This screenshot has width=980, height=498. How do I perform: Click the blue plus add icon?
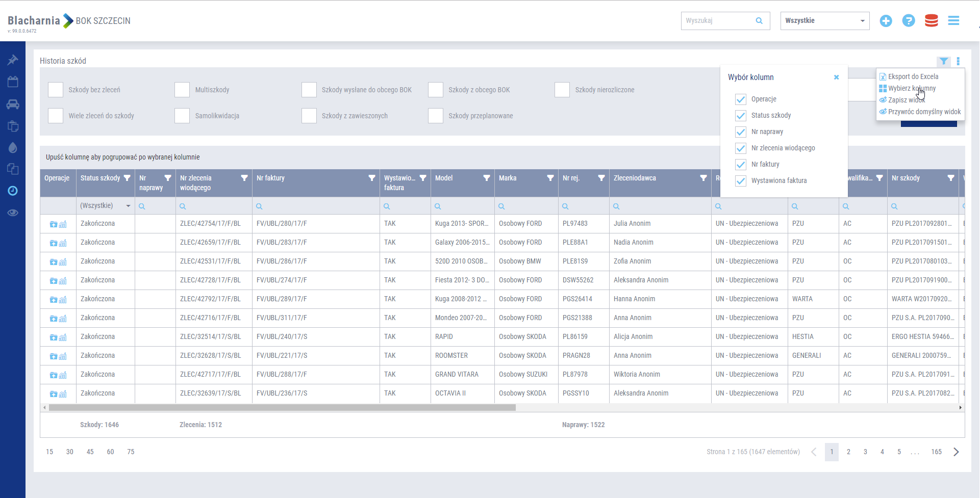pyautogui.click(x=886, y=21)
